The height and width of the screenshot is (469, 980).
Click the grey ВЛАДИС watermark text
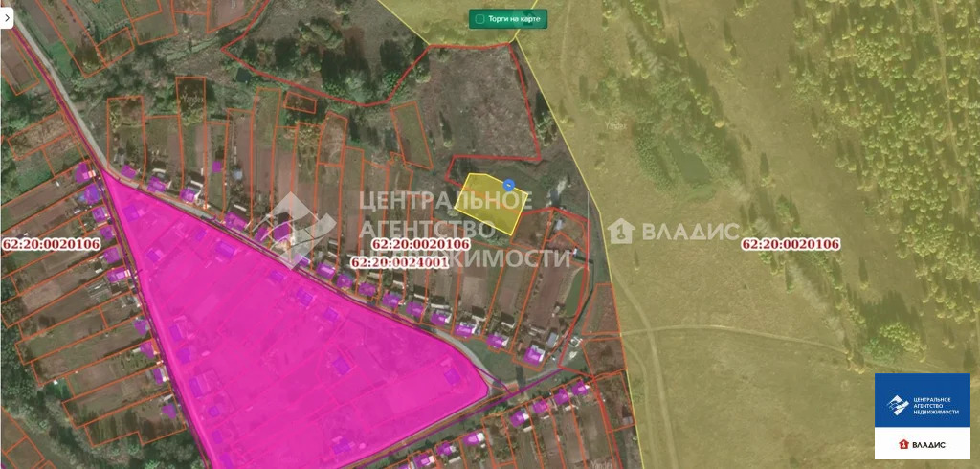point(689,232)
